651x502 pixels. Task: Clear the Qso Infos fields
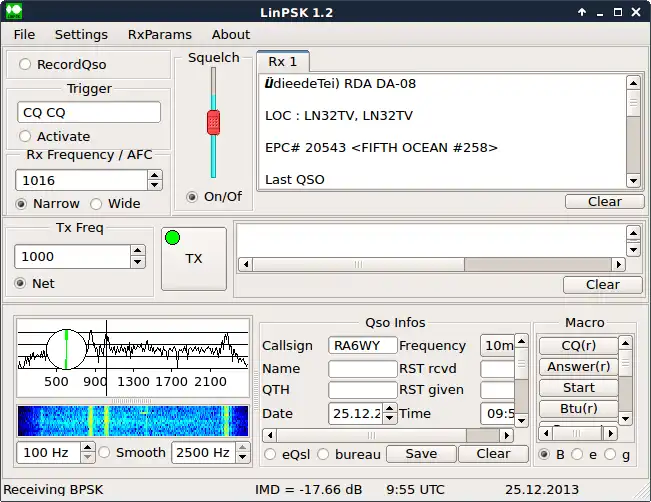(493, 453)
